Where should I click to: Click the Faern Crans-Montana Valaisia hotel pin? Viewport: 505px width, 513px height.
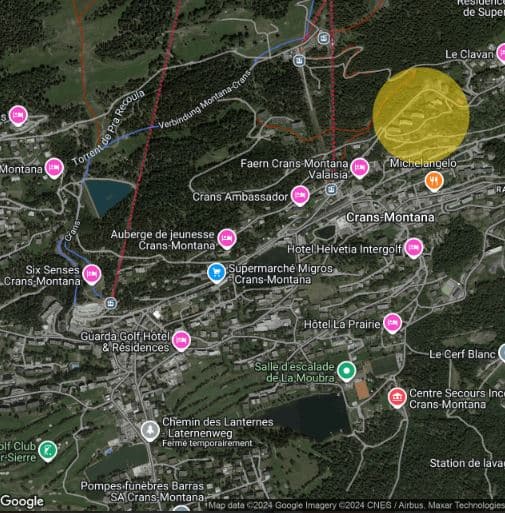pos(359,168)
